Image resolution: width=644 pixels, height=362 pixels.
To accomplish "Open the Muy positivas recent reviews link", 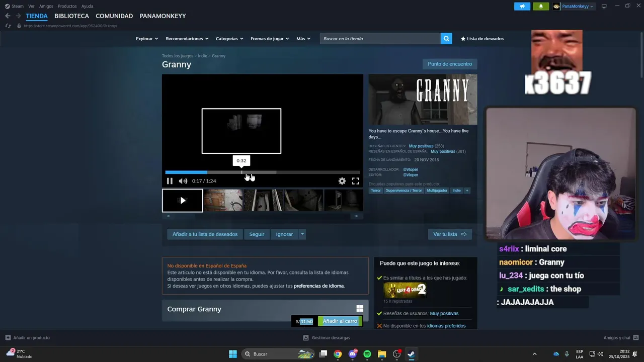I will (x=421, y=146).
